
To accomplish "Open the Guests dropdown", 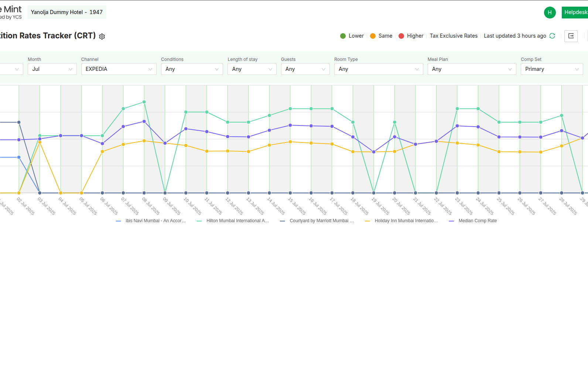I will (305, 69).
